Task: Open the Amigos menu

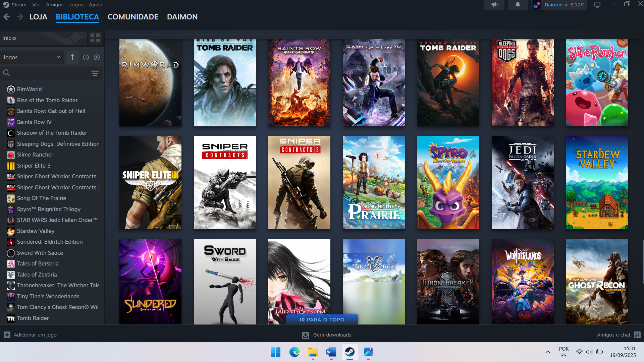Action: tap(55, 5)
